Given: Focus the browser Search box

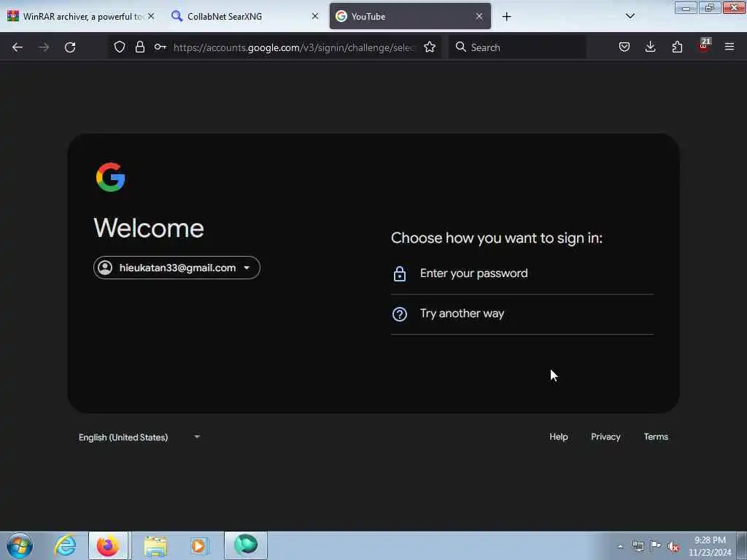Looking at the screenshot, I should pos(517,47).
